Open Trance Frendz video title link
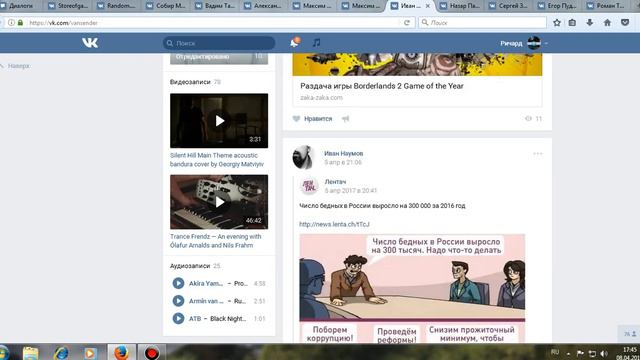Screen dimensions: 640x360 coord(216,241)
